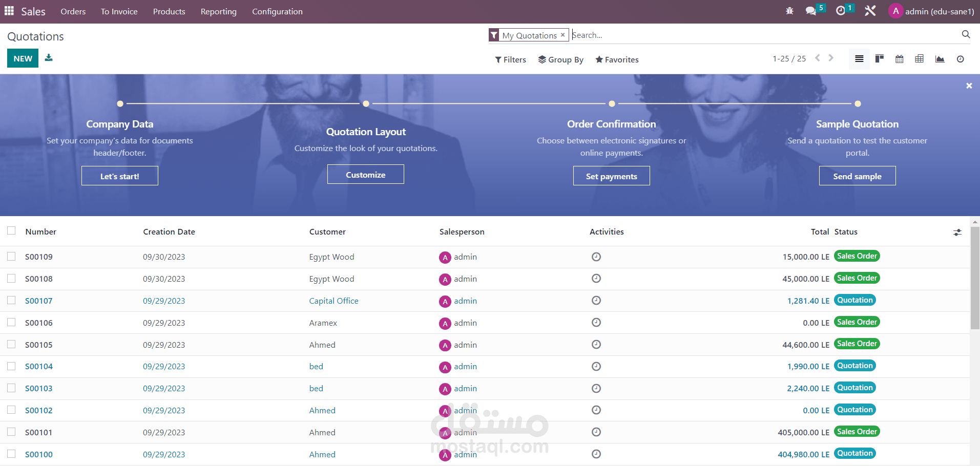This screenshot has height=466, width=980.
Task: Open optional columns settings icon
Action: pyautogui.click(x=957, y=232)
